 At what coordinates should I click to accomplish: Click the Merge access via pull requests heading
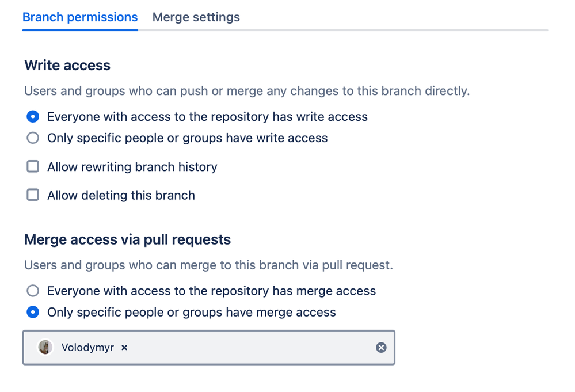click(127, 240)
